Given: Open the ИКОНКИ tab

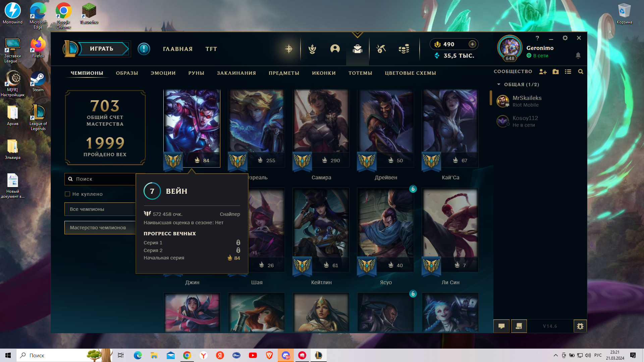Looking at the screenshot, I should [324, 73].
